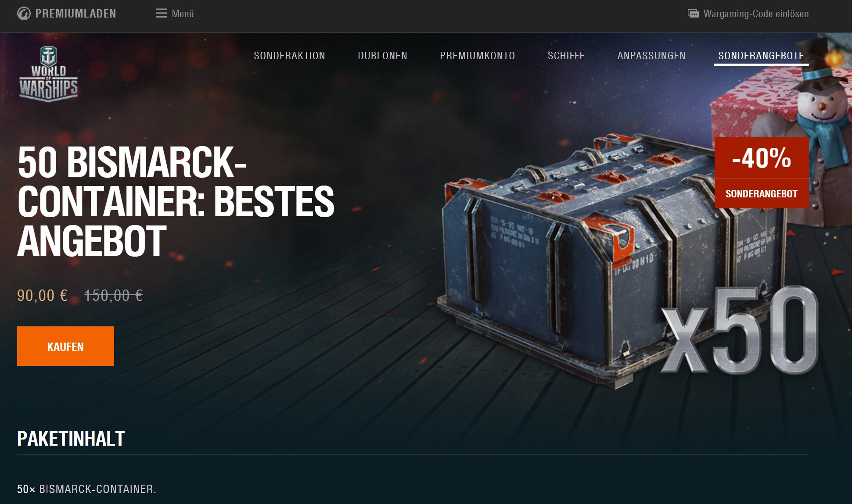Select the Sonderangebote tab
Screen dimensions: 852x504
pos(761,56)
